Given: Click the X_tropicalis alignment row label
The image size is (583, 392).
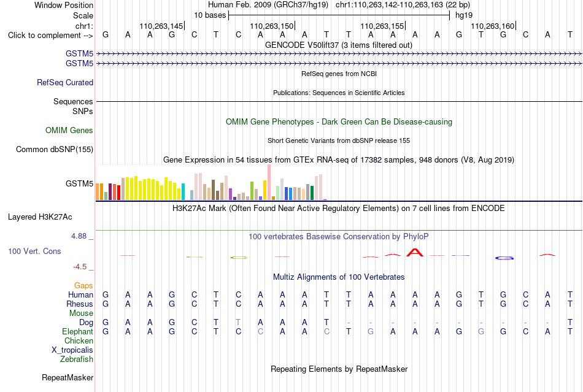Looking at the screenshot, I should 72,350.
